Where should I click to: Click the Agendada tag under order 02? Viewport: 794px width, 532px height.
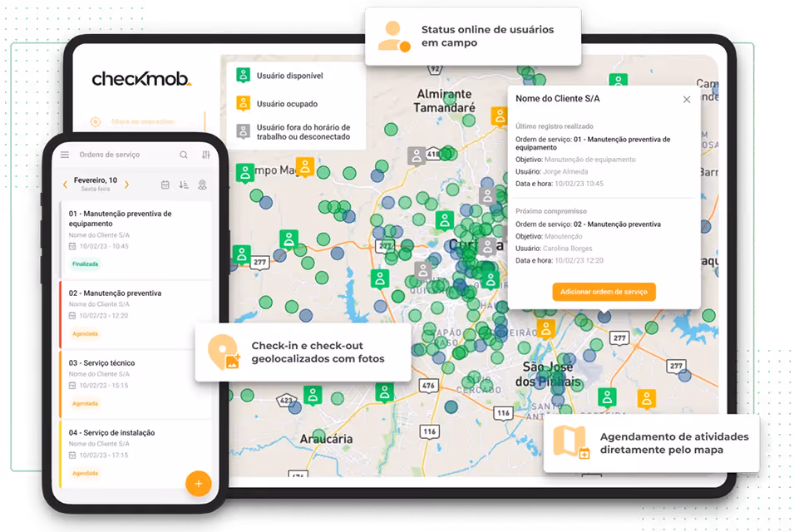coord(85,333)
